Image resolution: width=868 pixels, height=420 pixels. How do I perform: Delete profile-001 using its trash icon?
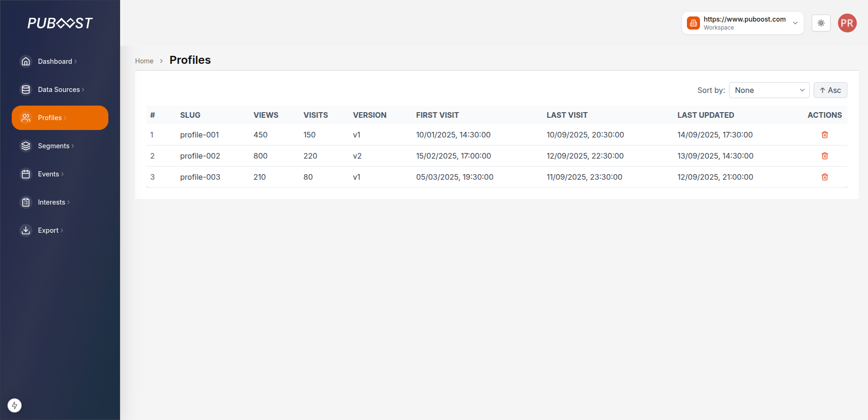tap(824, 135)
